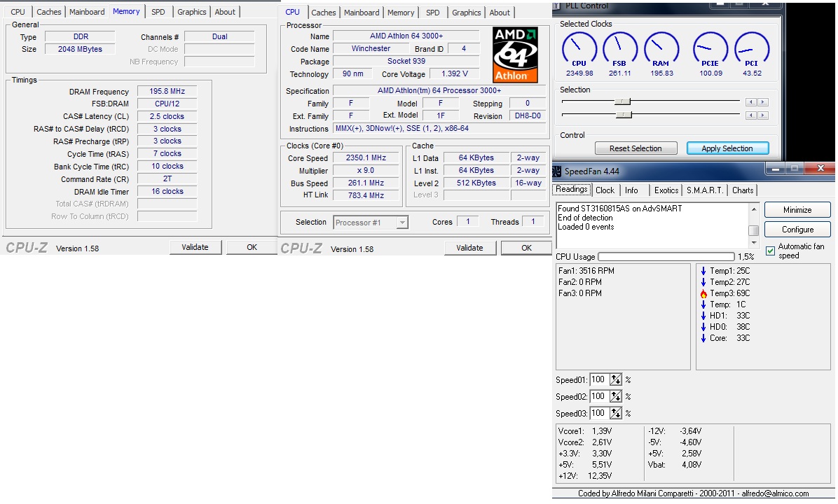Click the Speed02 percentage input field
Image resolution: width=838 pixels, height=504 pixels.
pos(600,397)
